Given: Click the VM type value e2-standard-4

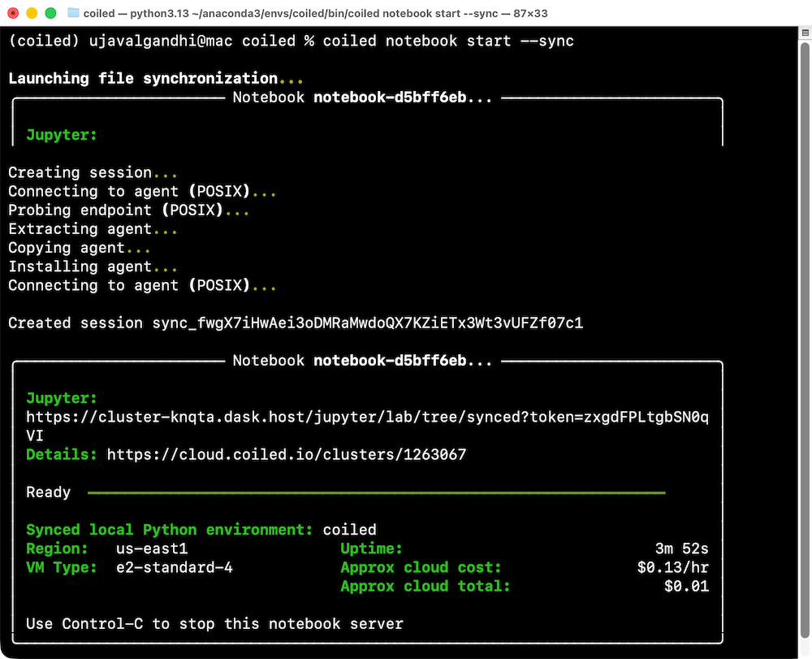Looking at the screenshot, I should point(175,567).
